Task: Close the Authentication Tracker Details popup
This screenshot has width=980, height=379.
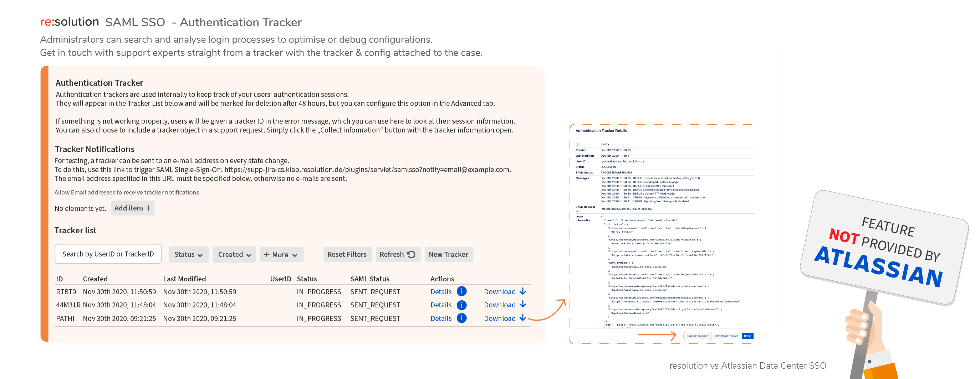Action: click(747, 336)
